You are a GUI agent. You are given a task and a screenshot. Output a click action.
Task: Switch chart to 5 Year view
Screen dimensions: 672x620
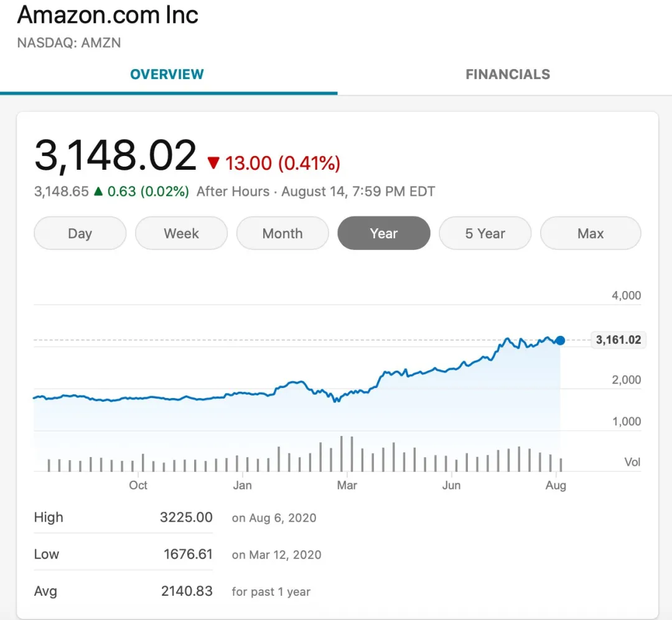point(485,234)
